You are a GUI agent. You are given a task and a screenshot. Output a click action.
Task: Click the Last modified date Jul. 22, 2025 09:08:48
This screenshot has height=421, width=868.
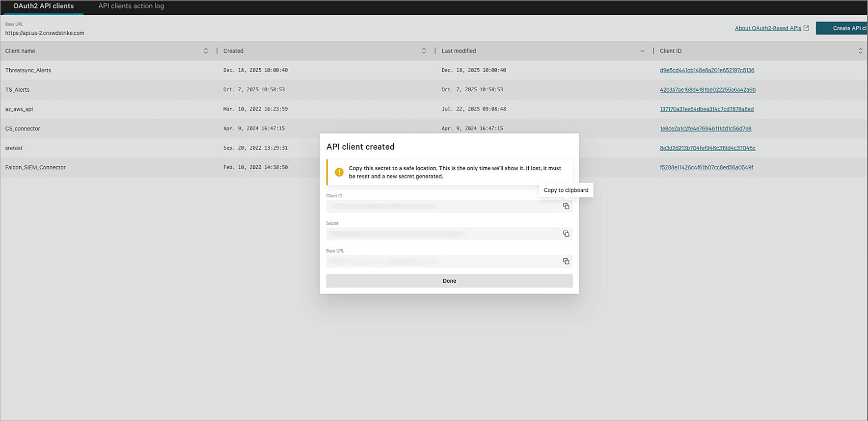tap(474, 109)
